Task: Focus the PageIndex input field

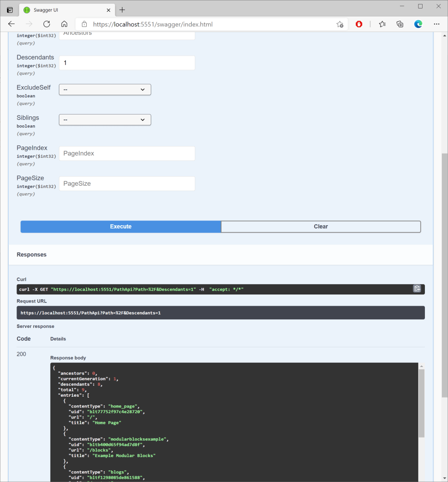Action: 127,154
